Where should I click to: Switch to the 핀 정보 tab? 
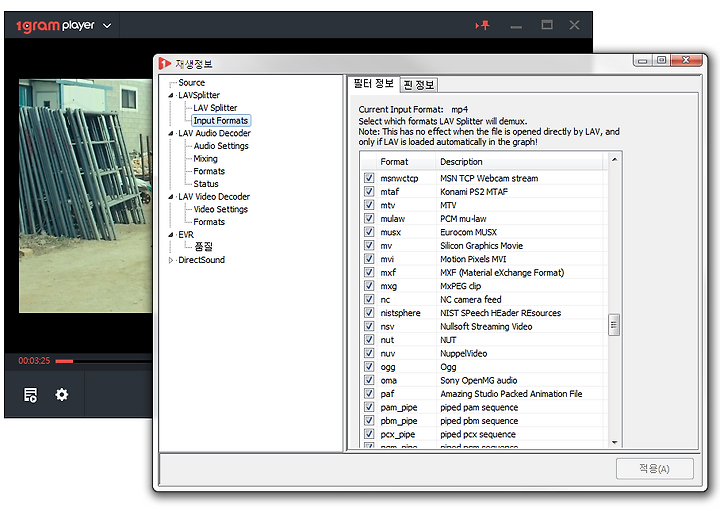pyautogui.click(x=419, y=85)
